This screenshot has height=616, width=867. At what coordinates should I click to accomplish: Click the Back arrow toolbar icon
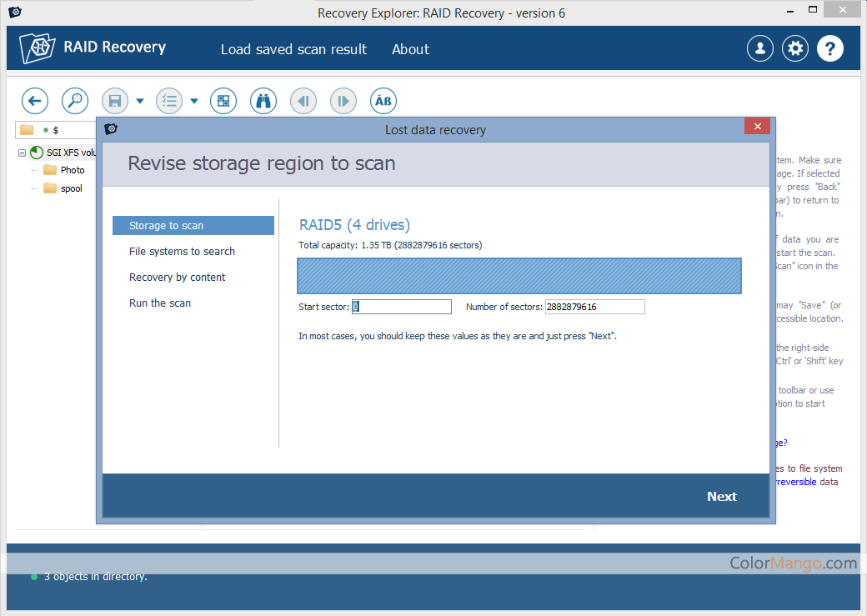click(x=34, y=101)
